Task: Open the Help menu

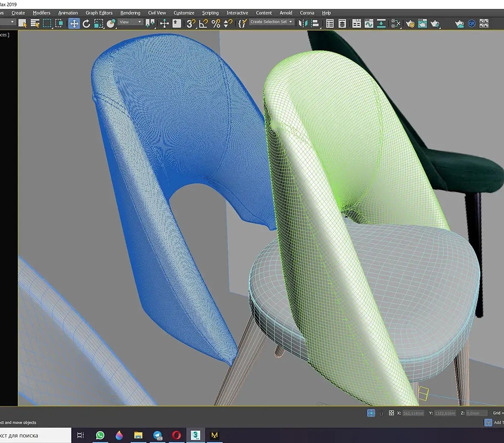Action: coord(326,13)
